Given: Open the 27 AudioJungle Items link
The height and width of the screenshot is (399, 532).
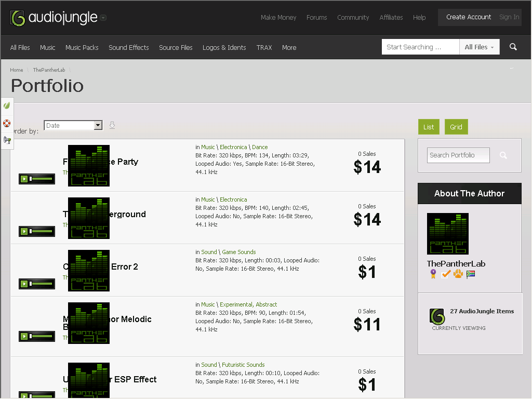Looking at the screenshot, I should point(482,311).
